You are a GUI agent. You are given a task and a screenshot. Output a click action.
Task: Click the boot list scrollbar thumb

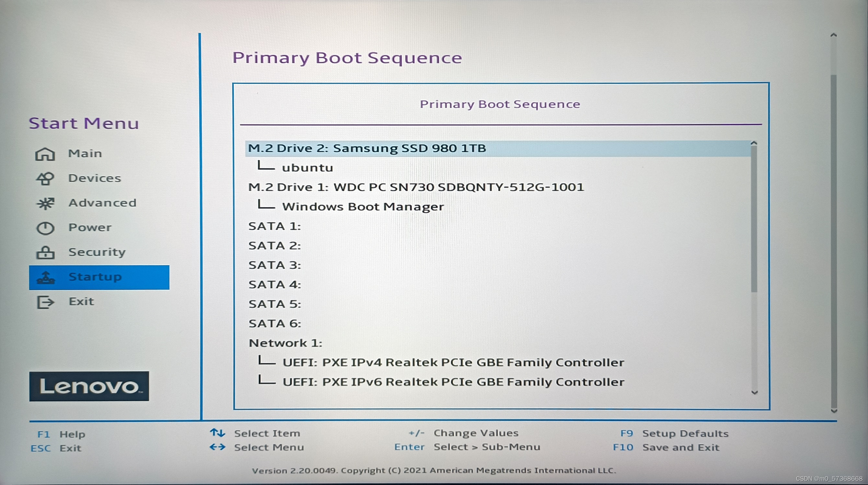(754, 219)
